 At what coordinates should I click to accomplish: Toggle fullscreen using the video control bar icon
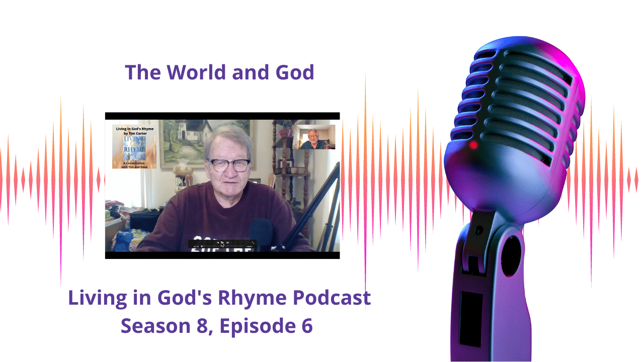click(253, 243)
